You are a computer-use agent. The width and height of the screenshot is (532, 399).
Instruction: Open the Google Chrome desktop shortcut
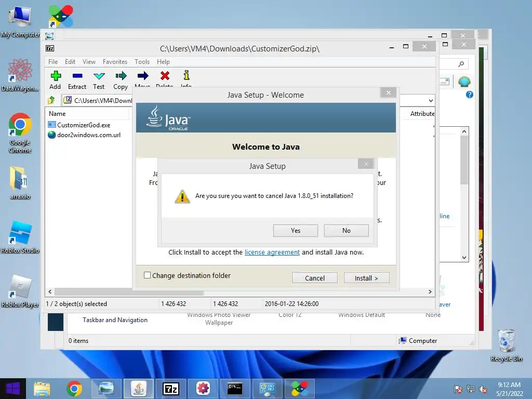pos(20,133)
